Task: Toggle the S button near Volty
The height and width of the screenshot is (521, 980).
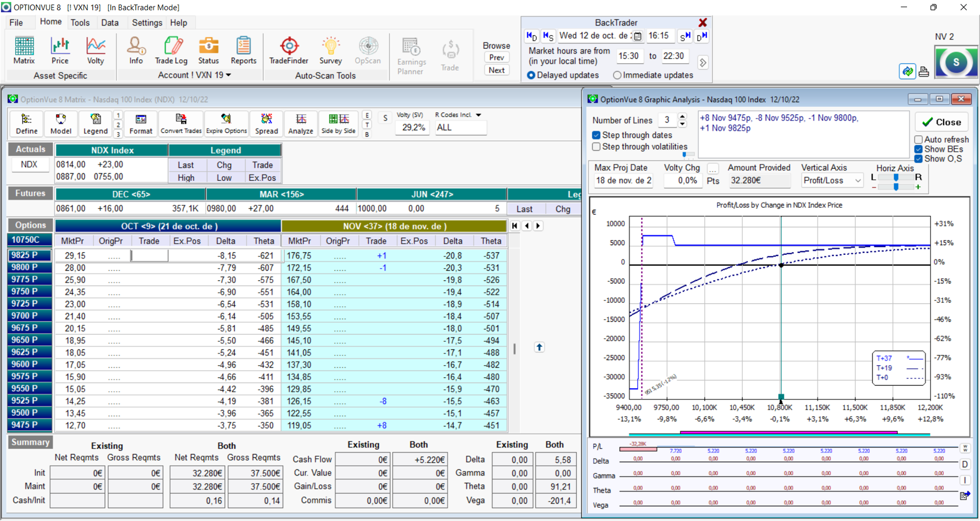Action: click(x=385, y=118)
